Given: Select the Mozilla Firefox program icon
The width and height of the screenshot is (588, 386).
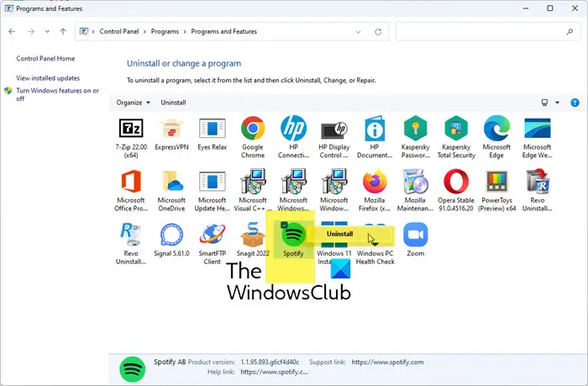Looking at the screenshot, I should pyautogui.click(x=375, y=182).
